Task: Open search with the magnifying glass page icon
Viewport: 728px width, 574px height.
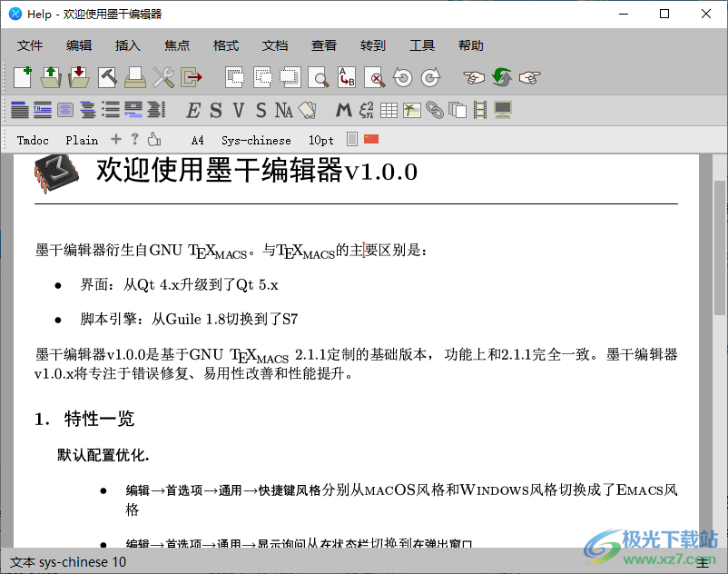Action: tap(319, 77)
